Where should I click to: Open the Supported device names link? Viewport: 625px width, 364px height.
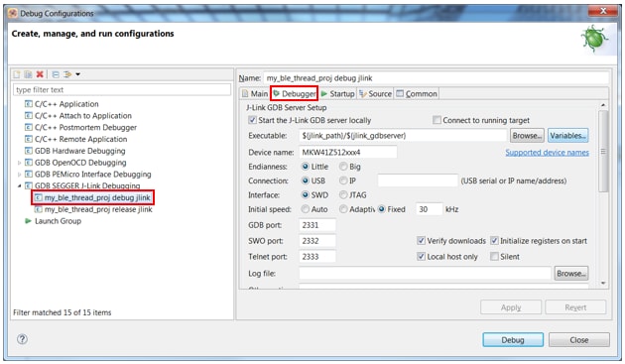(547, 153)
